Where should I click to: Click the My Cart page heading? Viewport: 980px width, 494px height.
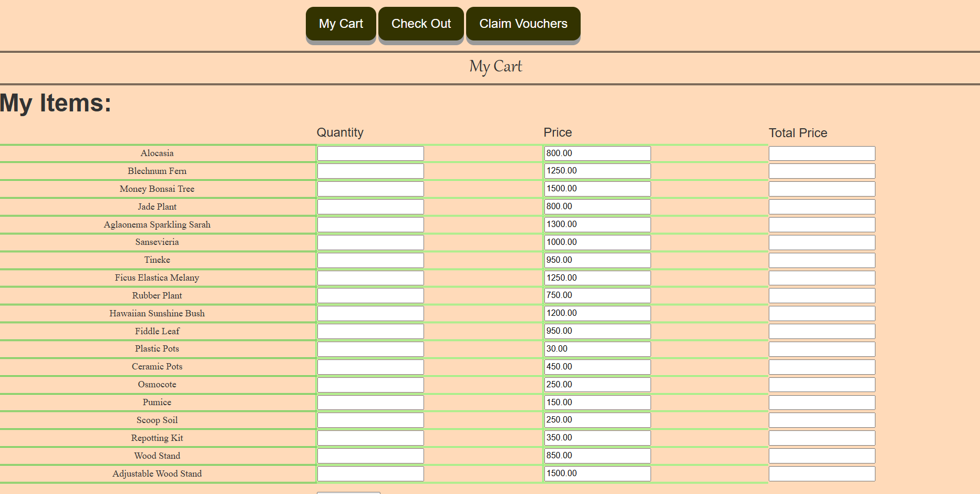click(x=496, y=67)
